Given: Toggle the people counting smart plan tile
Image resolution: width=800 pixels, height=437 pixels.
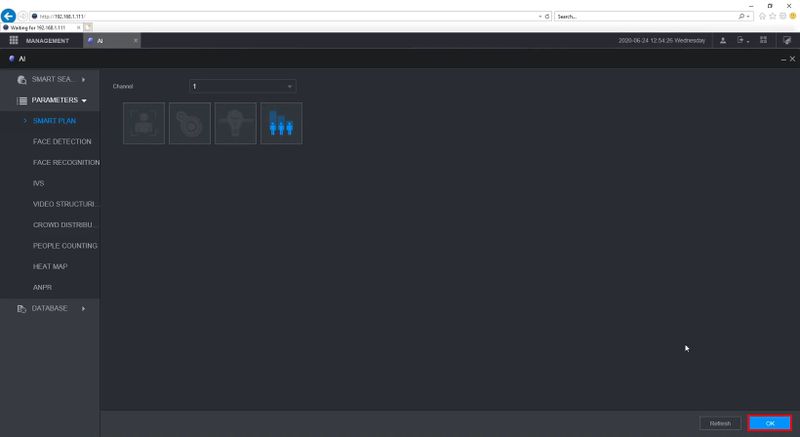Looking at the screenshot, I should pos(282,123).
